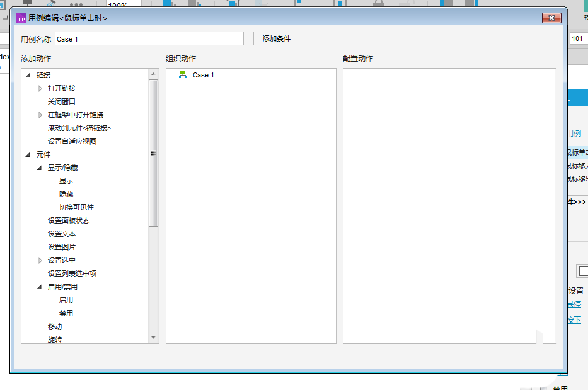588x390 pixels.
Task: Click the action list scrollbar down arrow
Action: click(x=153, y=338)
